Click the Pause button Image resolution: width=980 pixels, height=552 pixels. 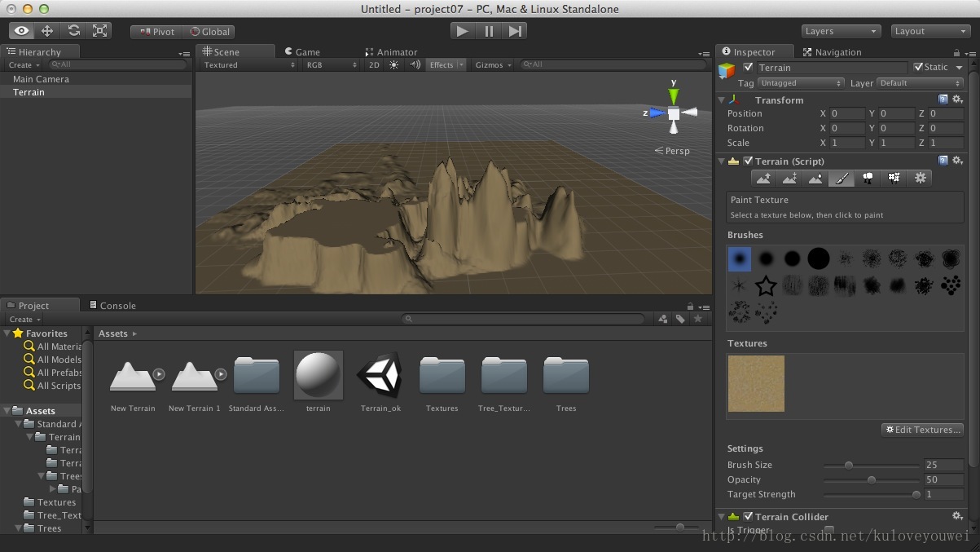point(489,31)
